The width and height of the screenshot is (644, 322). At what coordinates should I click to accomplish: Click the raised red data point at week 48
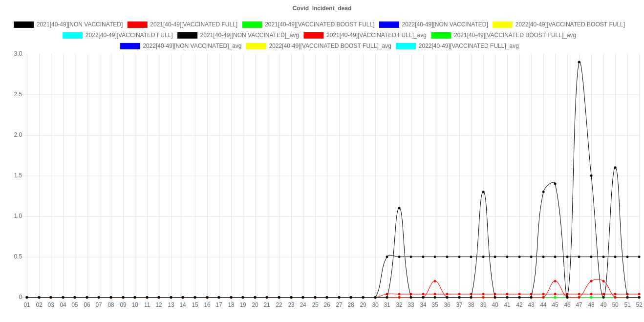coord(591,281)
